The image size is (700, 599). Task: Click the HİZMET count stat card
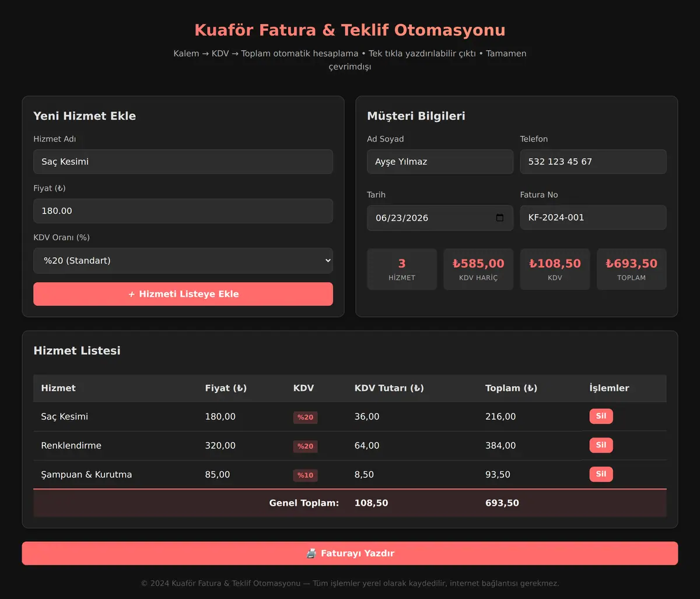click(402, 269)
